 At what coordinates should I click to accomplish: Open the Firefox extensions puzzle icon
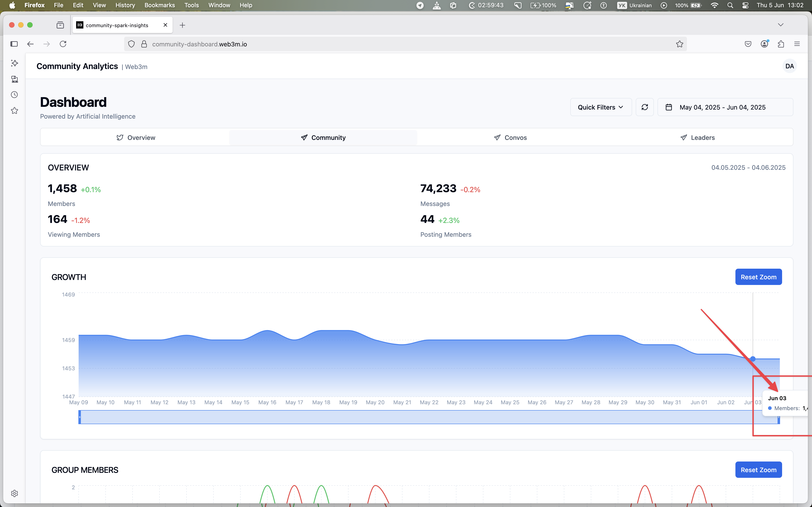coord(781,44)
